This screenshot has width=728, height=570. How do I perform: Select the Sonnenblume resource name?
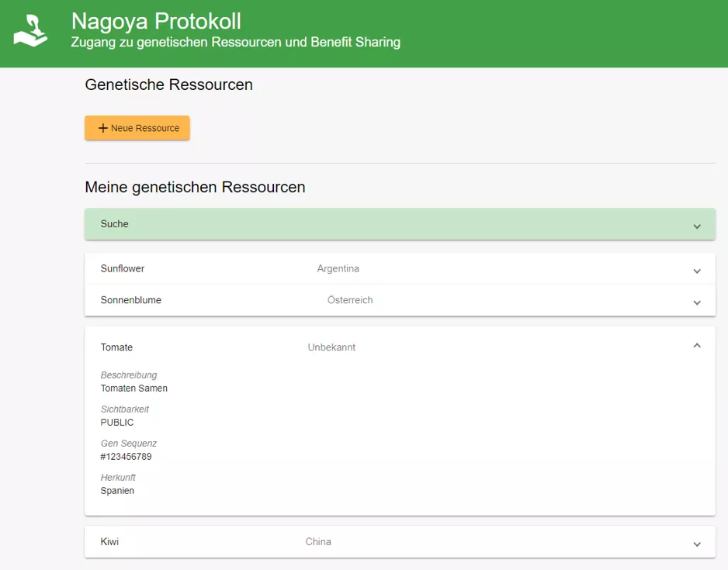pos(131,300)
